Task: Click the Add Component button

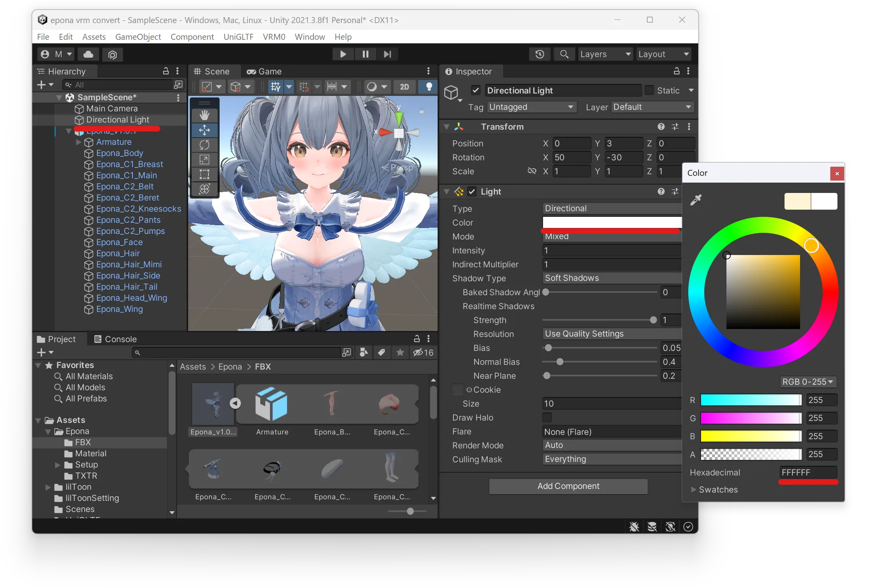Action: point(568,486)
